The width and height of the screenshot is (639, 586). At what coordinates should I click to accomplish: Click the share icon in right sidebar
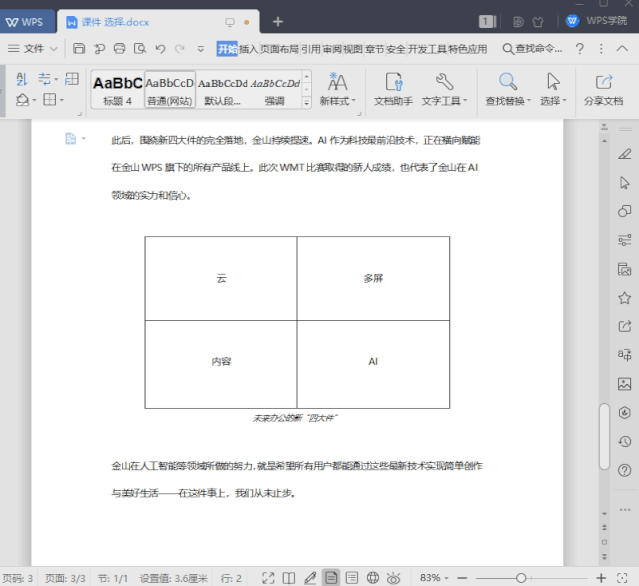624,326
